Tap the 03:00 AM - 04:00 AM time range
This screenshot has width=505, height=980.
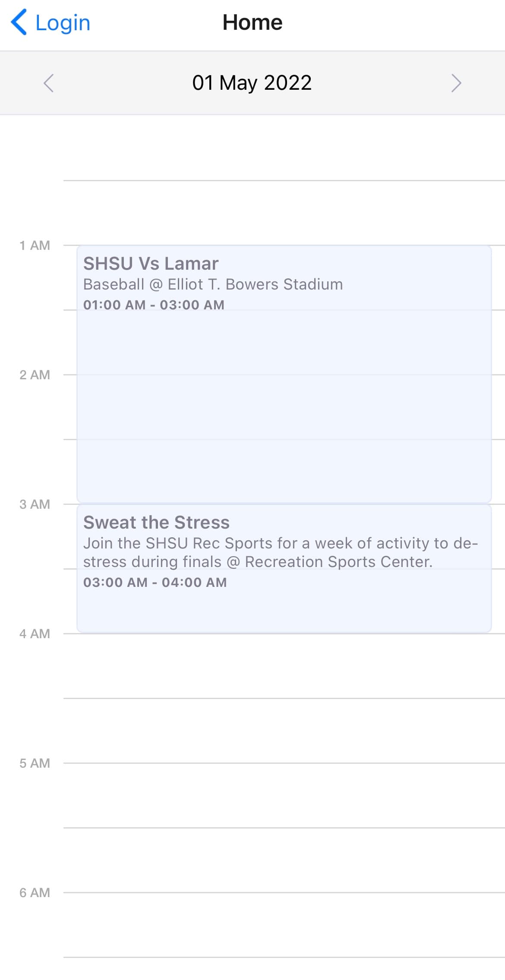[x=155, y=582]
